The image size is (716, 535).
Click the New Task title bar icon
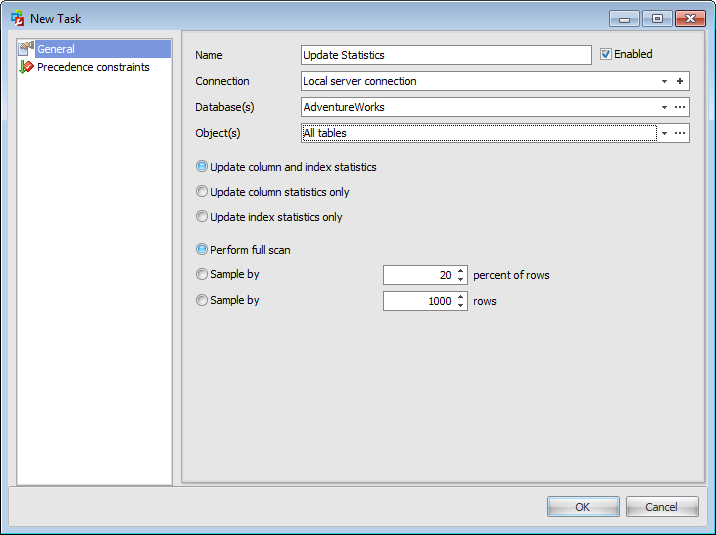coord(17,18)
